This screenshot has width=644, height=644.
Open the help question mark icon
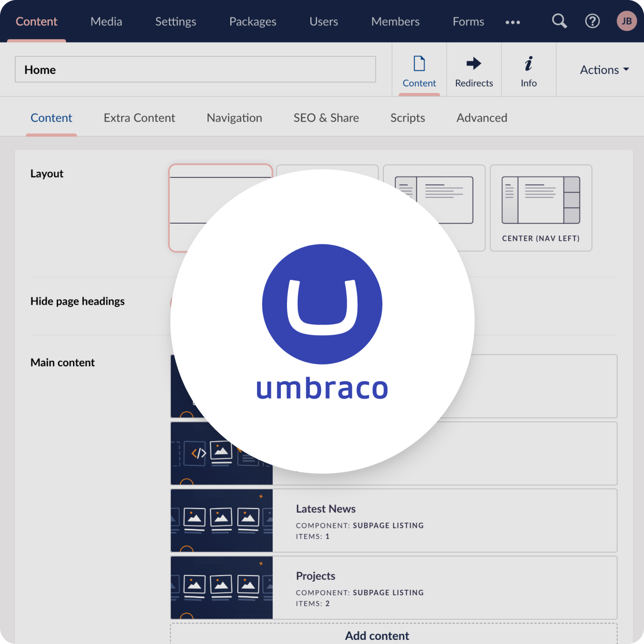tap(592, 21)
